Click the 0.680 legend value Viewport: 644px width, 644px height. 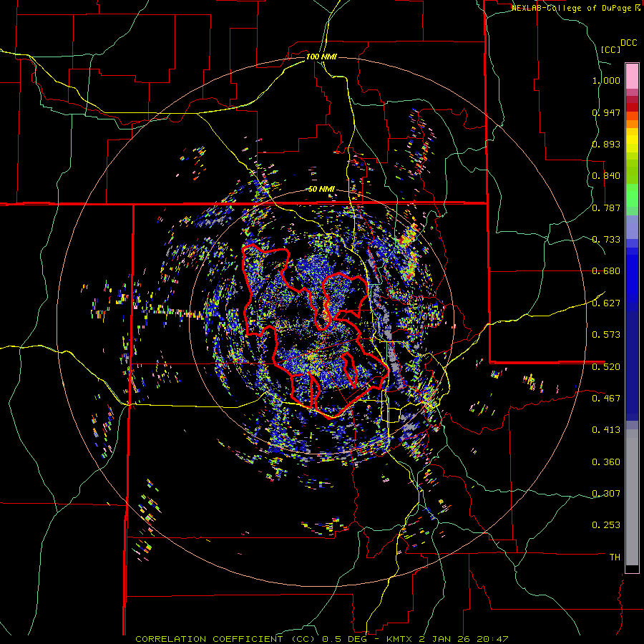point(606,271)
